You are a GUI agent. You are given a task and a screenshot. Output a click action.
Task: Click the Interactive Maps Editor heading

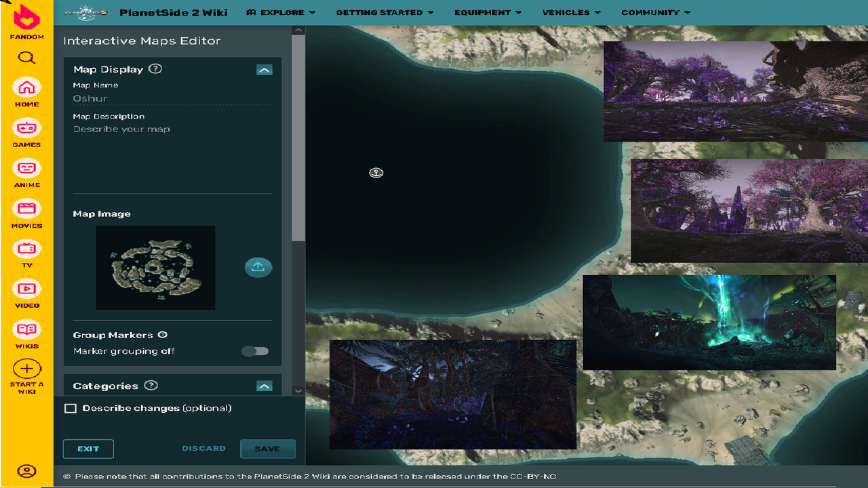tap(142, 41)
